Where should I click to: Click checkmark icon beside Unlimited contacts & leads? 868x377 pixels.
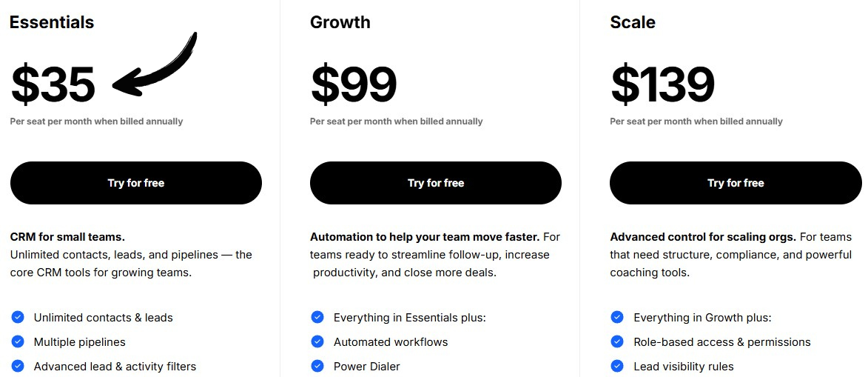(x=18, y=317)
